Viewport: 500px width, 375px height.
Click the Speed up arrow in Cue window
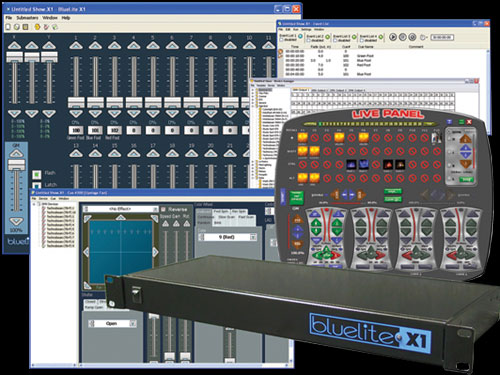[165, 224]
